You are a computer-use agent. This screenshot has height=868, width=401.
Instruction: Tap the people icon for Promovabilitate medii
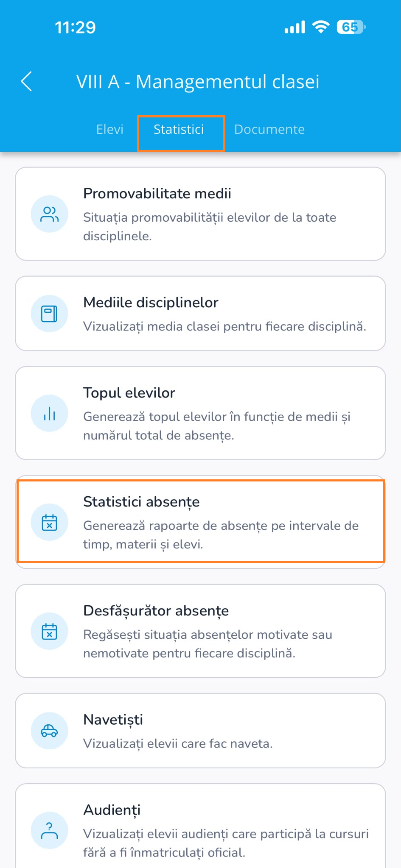coord(50,214)
